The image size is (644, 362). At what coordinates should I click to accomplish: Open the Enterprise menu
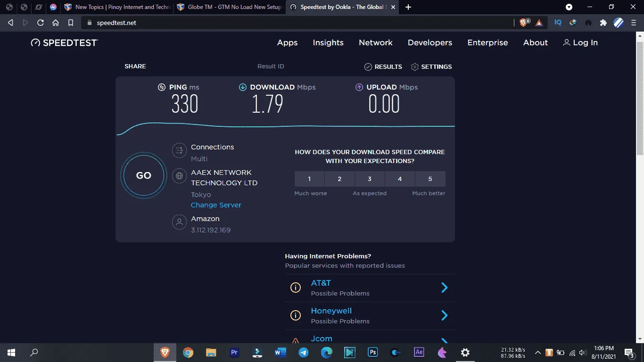click(x=487, y=42)
